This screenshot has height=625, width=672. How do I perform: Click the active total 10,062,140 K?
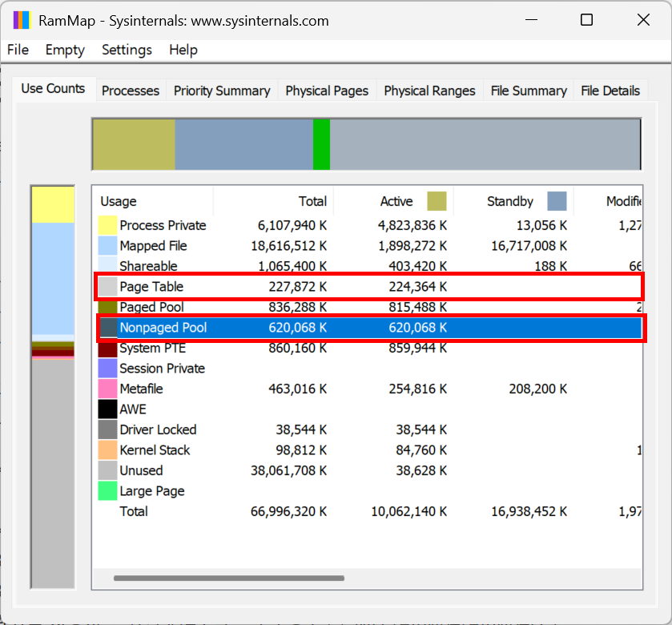click(x=408, y=511)
